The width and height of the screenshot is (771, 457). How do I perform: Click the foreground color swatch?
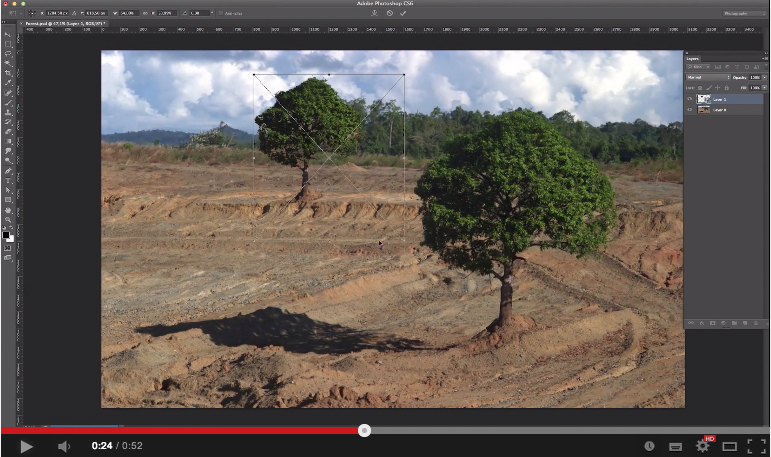coord(6,235)
